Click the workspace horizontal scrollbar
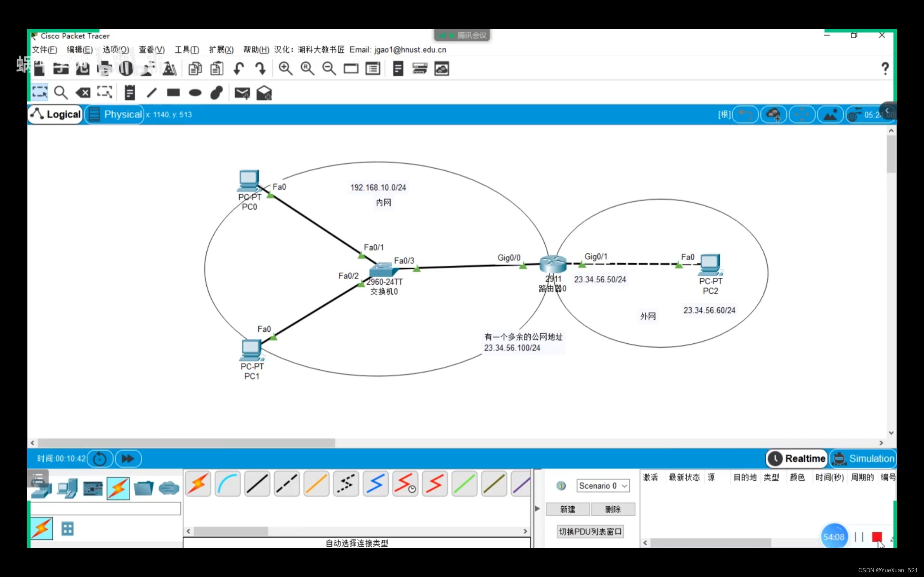 tap(186, 443)
